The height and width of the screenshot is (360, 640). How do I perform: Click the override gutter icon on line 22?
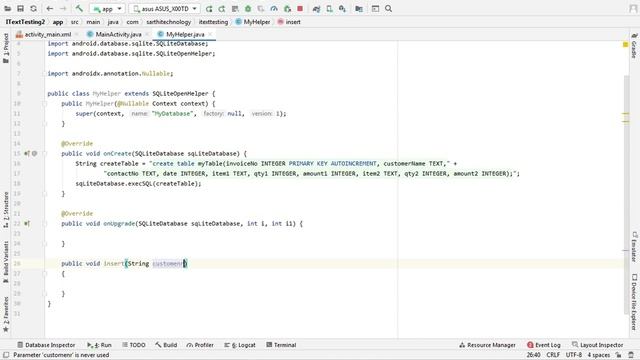point(27,224)
